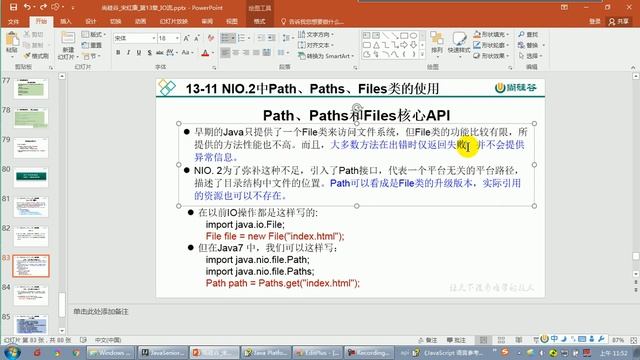Select the rectangle shape in the gallery
Screen dimensions: 640x360
point(404,36)
